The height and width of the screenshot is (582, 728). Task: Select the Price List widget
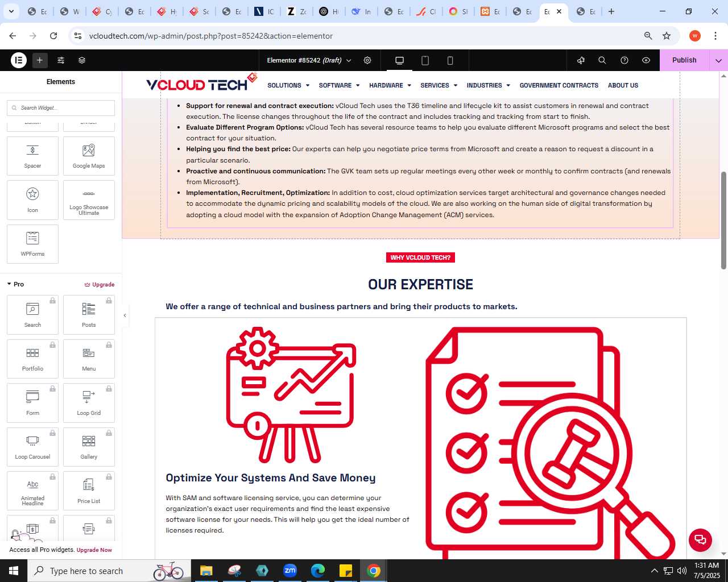point(89,491)
